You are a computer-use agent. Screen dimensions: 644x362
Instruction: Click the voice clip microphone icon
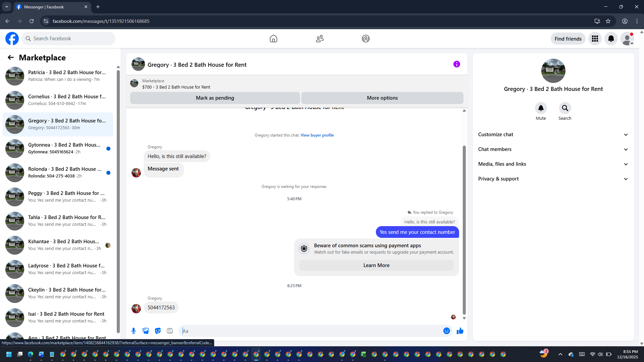point(134,331)
